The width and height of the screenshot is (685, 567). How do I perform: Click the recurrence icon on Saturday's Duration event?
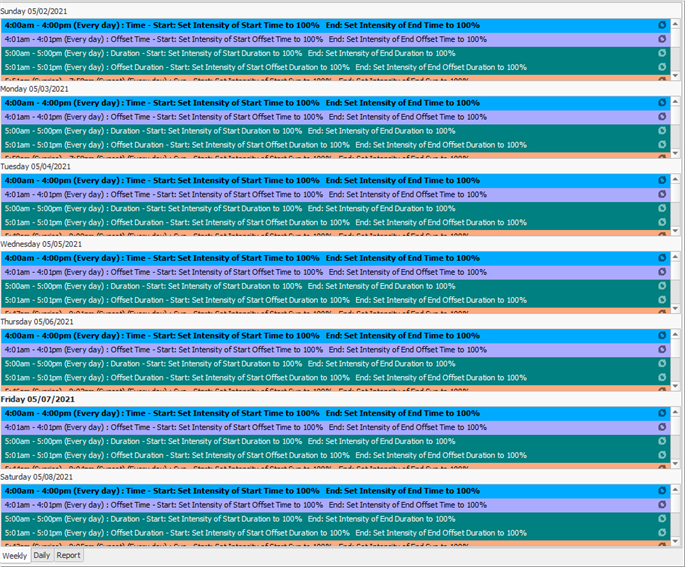(662, 519)
